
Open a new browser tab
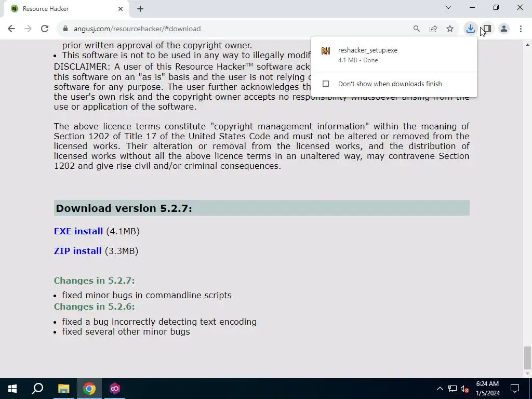pos(140,9)
